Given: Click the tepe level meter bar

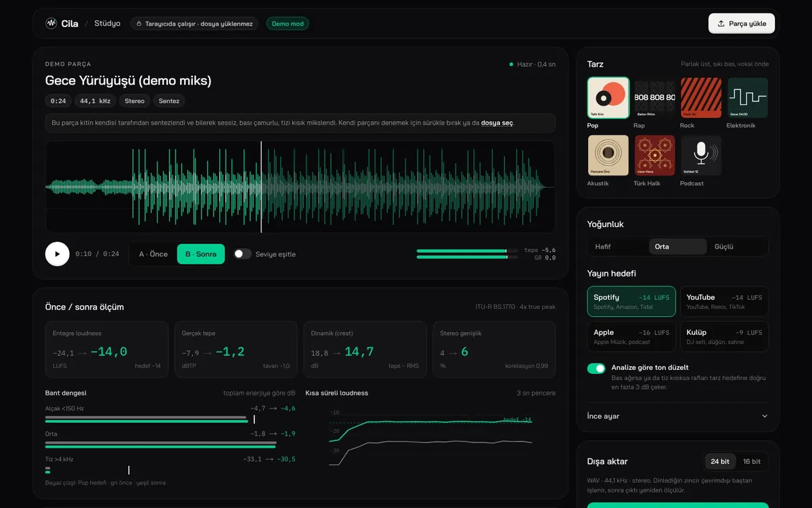Looking at the screenshot, I should click(467, 251).
